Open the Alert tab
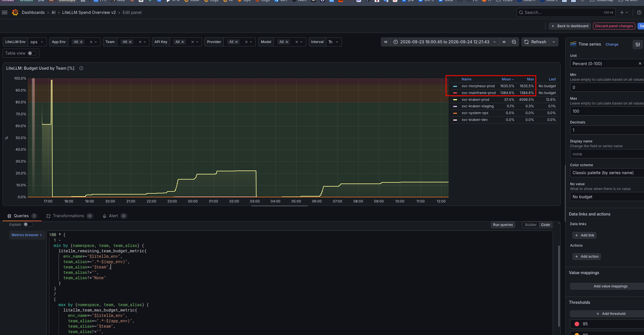The height and width of the screenshot is (335, 644). 114,216
